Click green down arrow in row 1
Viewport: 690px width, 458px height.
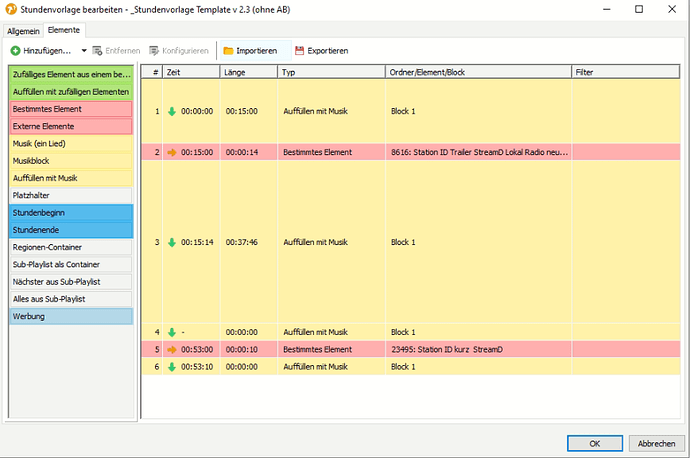pyautogui.click(x=171, y=111)
